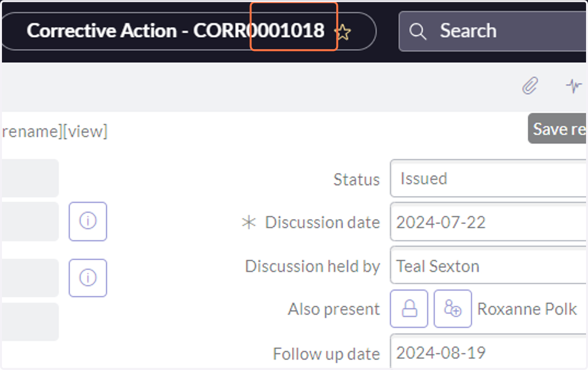Viewport: 588px width, 370px height.
Task: Click the Search box magnifier icon
Action: pyautogui.click(x=417, y=32)
